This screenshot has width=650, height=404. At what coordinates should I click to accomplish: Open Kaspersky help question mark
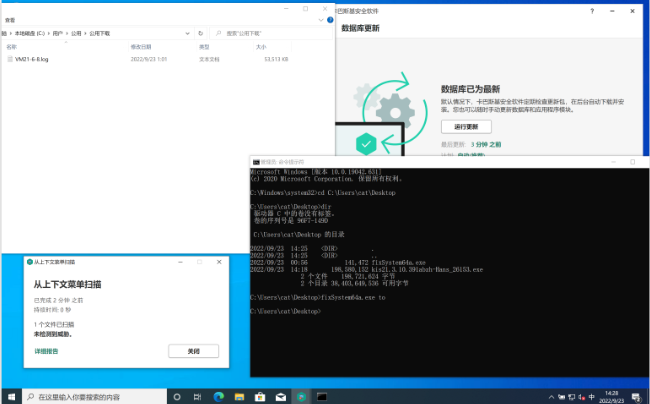[592, 11]
